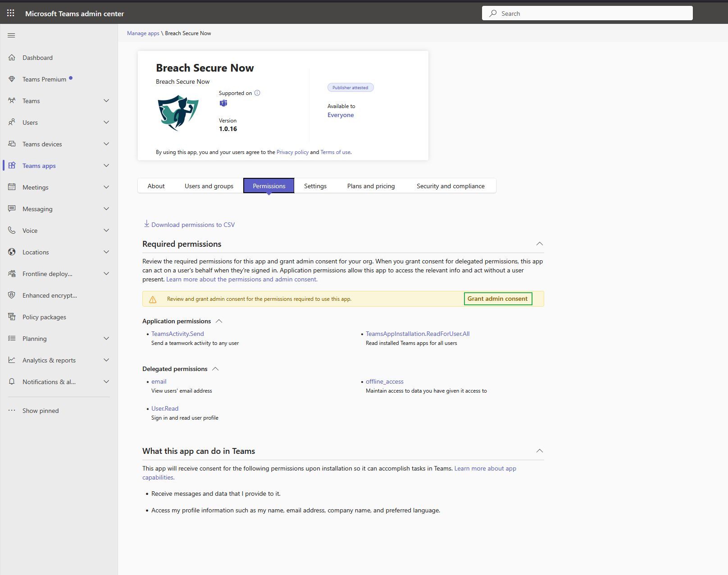Open the Settings tab
The width and height of the screenshot is (728, 575).
click(315, 186)
